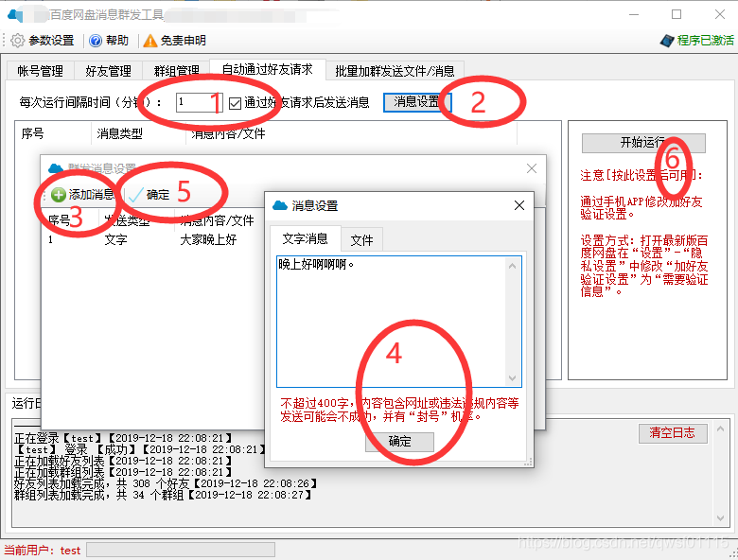
Task: Click 确定 button in 消息设置 dialog
Action: [399, 442]
